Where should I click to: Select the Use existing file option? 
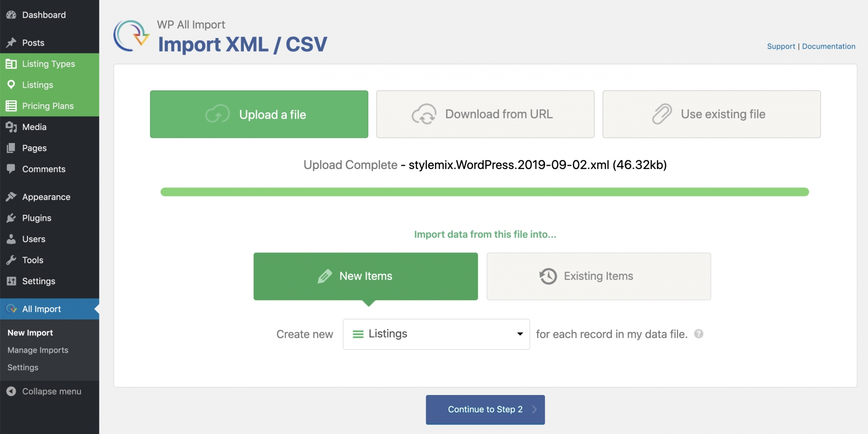click(x=711, y=114)
